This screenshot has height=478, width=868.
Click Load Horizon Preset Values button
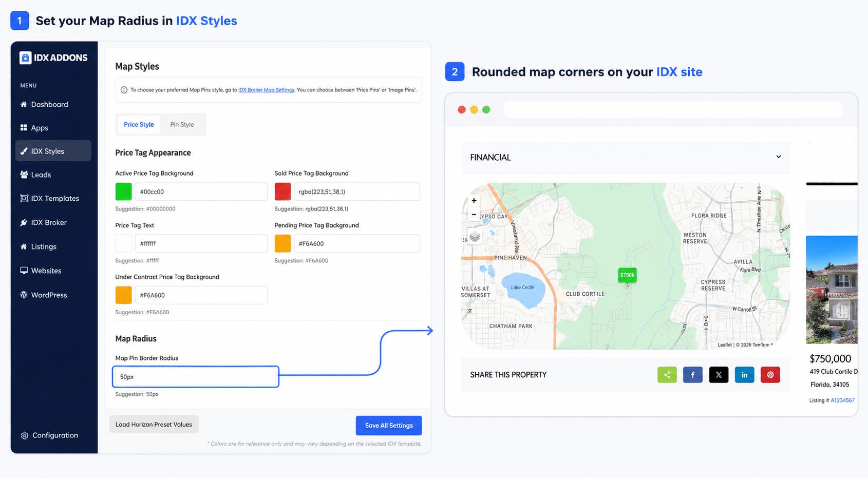(x=154, y=425)
